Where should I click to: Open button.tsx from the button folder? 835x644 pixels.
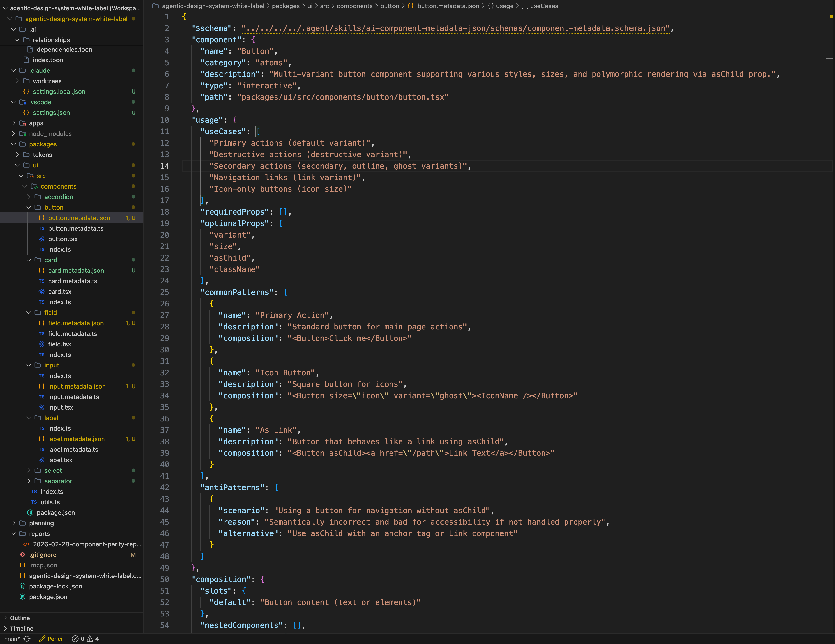[63, 239]
